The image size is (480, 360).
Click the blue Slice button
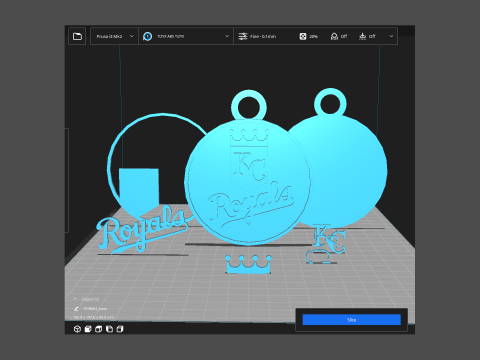click(x=352, y=320)
